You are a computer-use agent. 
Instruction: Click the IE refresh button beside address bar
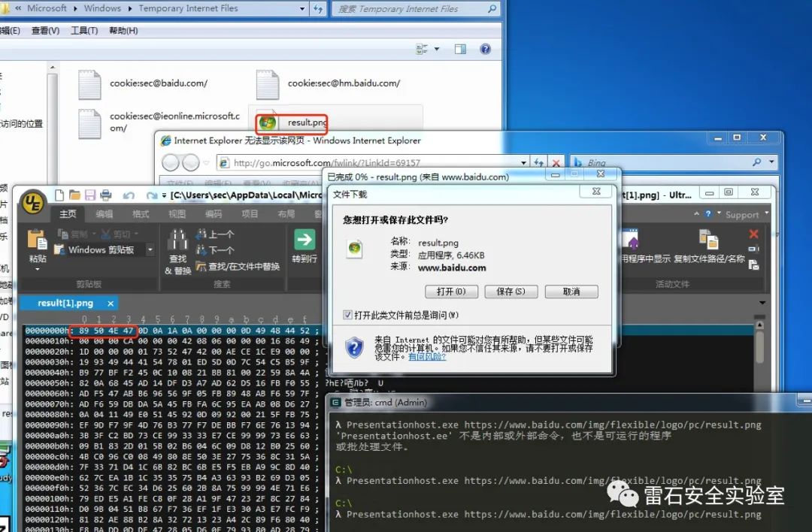coord(539,162)
